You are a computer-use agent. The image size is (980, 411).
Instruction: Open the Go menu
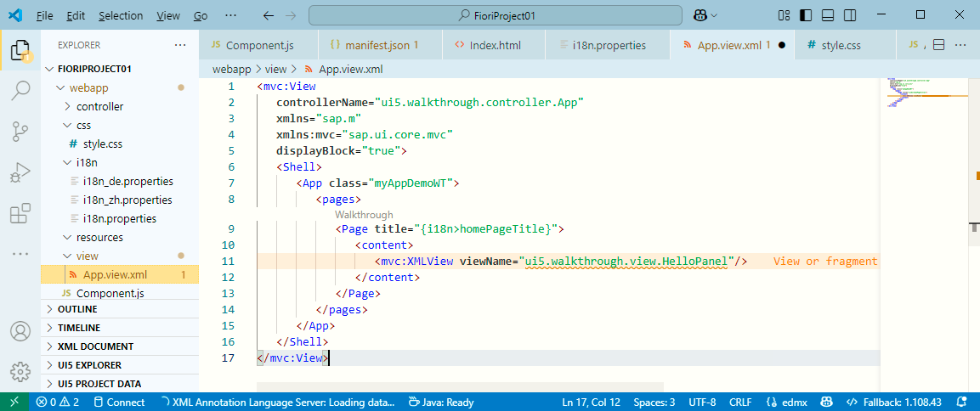(x=201, y=15)
